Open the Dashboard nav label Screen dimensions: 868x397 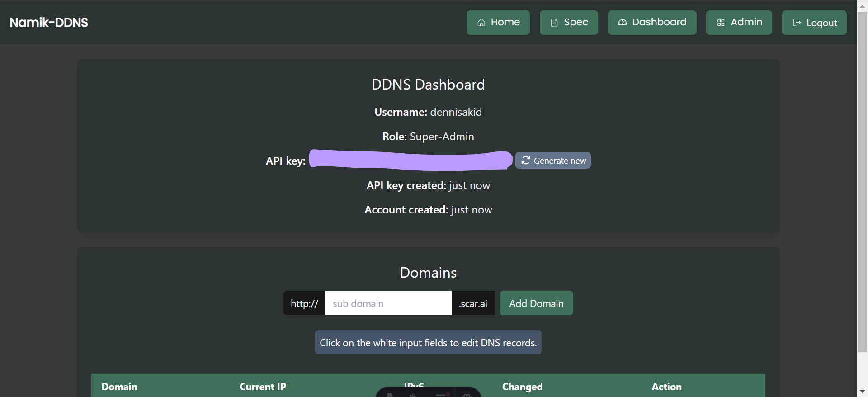pyautogui.click(x=659, y=22)
